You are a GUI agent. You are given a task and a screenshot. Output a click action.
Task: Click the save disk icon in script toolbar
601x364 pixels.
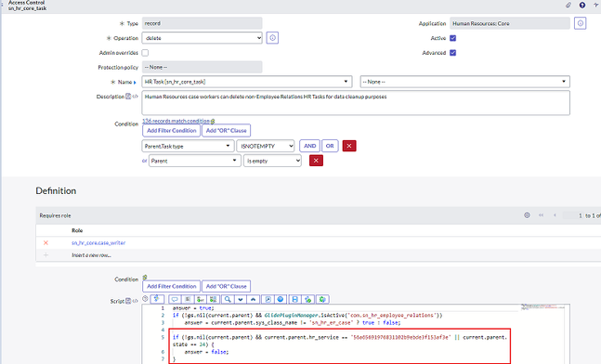pyautogui.click(x=294, y=299)
